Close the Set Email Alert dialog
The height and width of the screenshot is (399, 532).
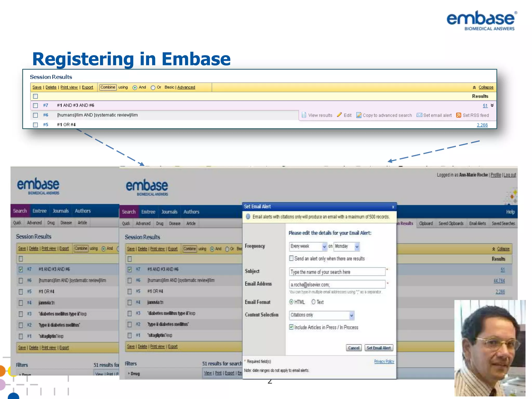393,207
